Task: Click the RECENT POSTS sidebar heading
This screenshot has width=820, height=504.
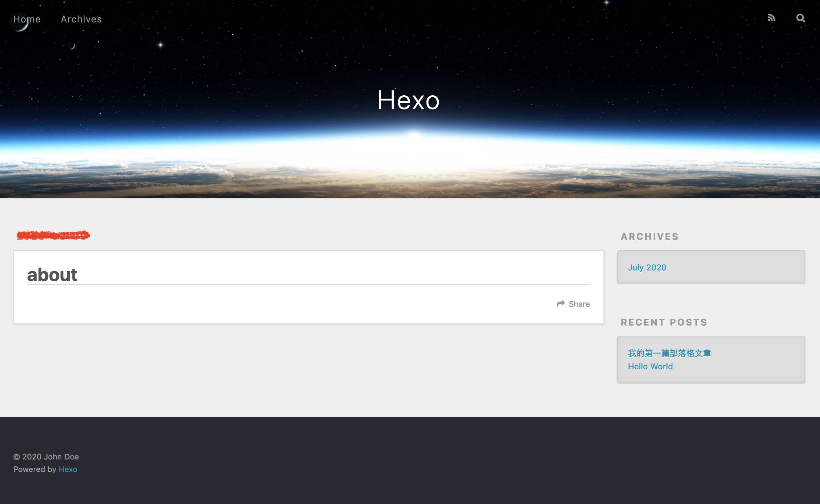Action: coord(664,322)
